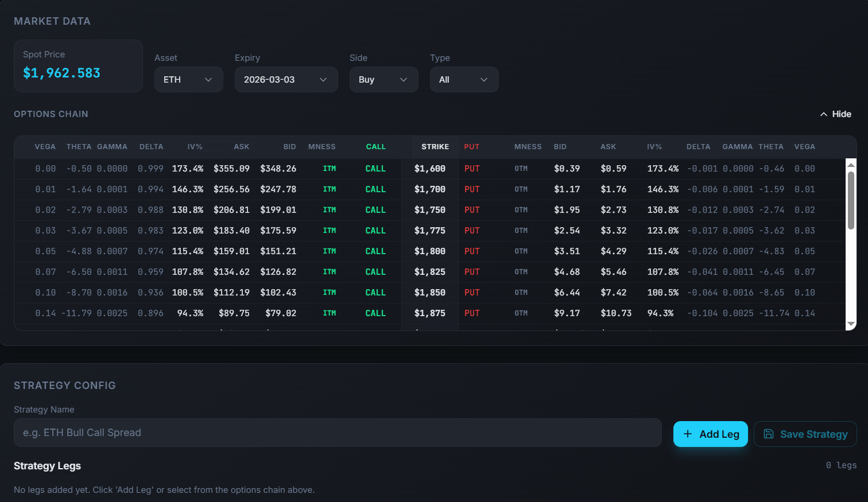
Task: Click put ask price $1.76
Action: click(x=614, y=189)
